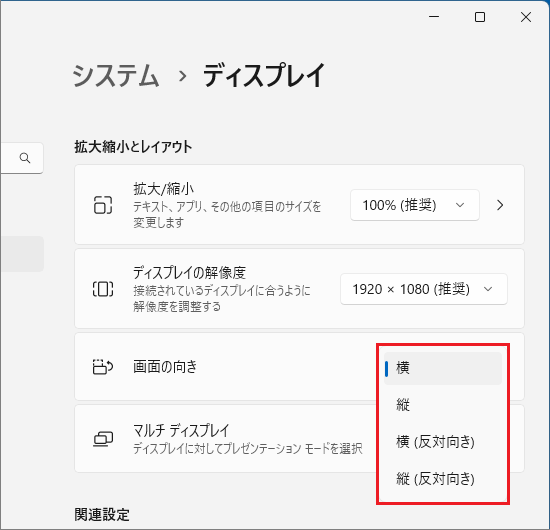Minimize the Settings window
The width and height of the screenshot is (550, 530).
(x=434, y=17)
